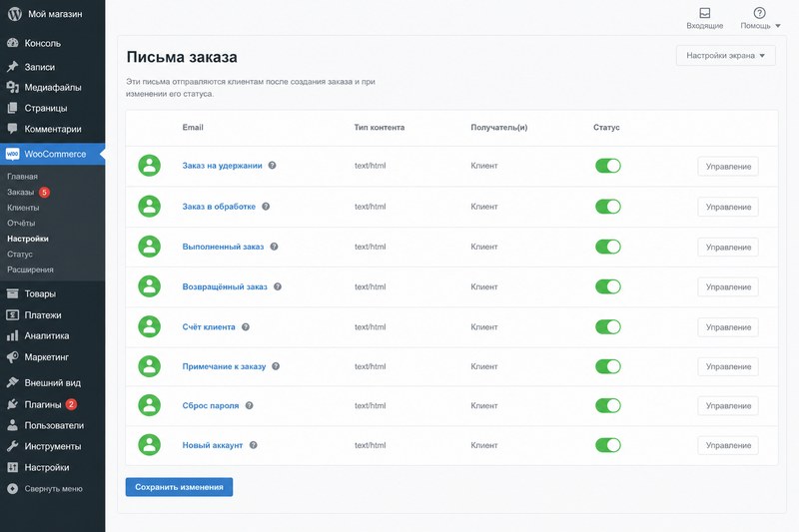Open the bottom Настройки sidebar menu item
Viewport: 799px width, 532px height.
click(x=47, y=467)
